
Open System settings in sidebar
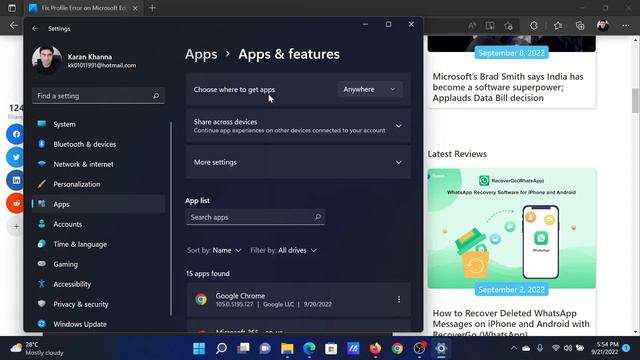98,124
